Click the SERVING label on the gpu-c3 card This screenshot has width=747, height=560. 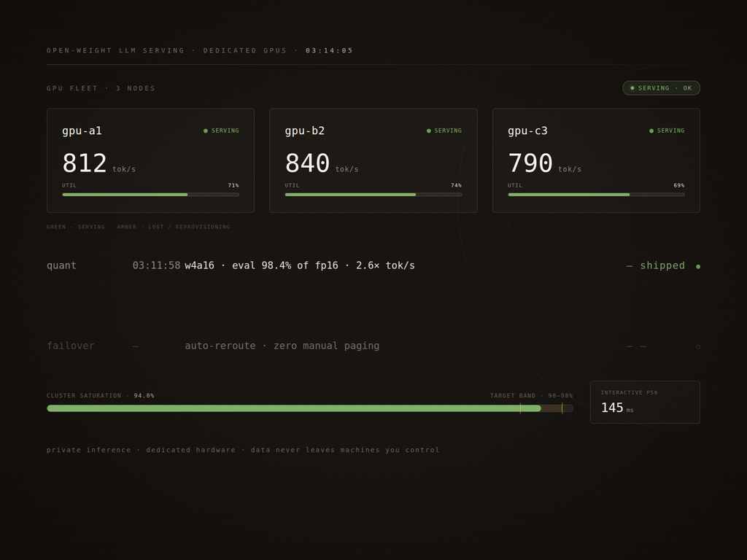671,131
